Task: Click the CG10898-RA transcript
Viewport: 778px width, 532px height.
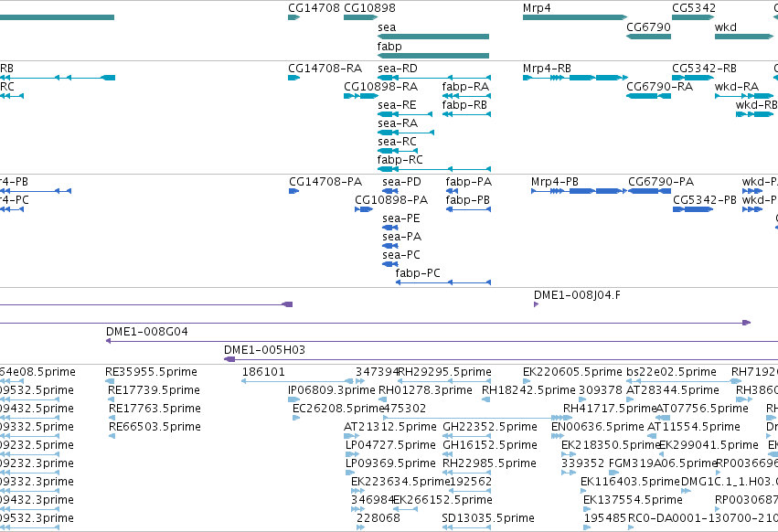Action: 361,96
